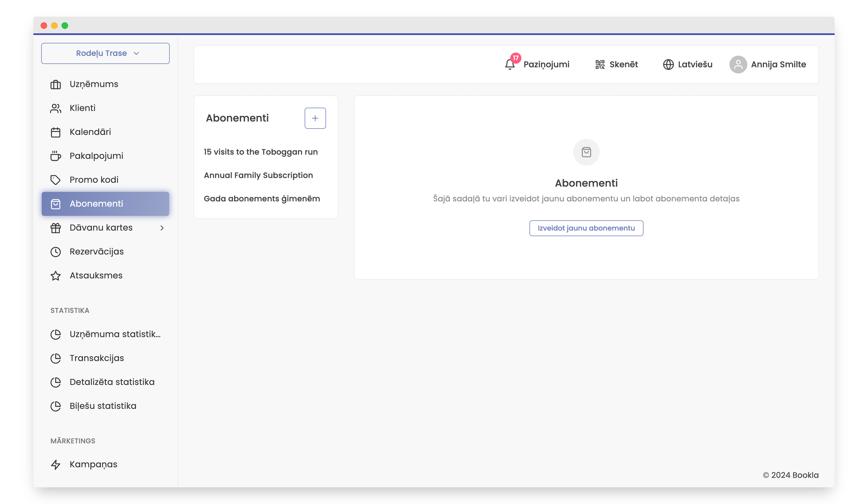Open the Kalendāri sidebar section

point(90,132)
